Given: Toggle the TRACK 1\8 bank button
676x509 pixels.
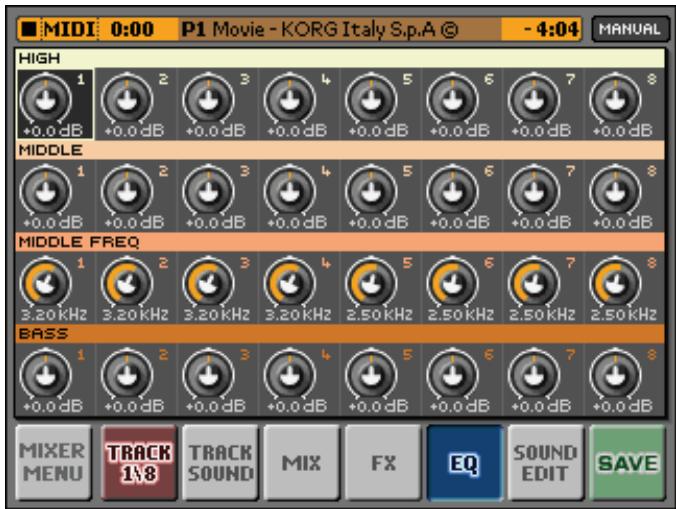Looking at the screenshot, I should click(x=139, y=462).
